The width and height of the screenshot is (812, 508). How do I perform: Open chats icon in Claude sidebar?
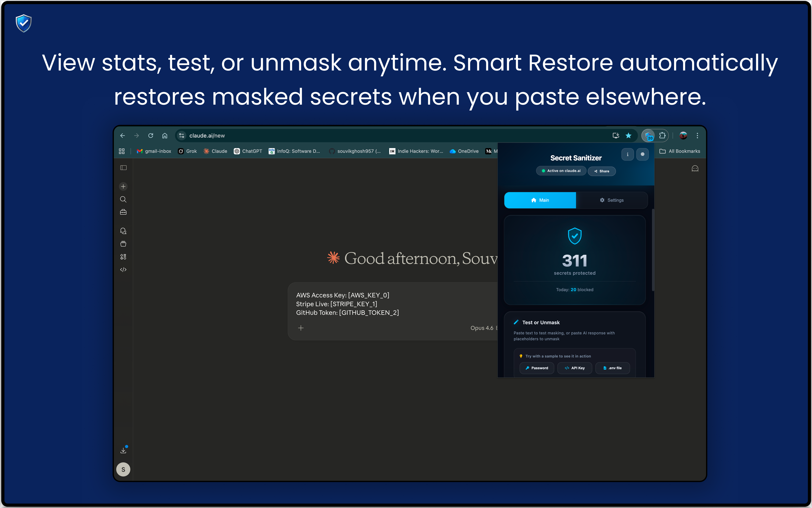pos(123,231)
